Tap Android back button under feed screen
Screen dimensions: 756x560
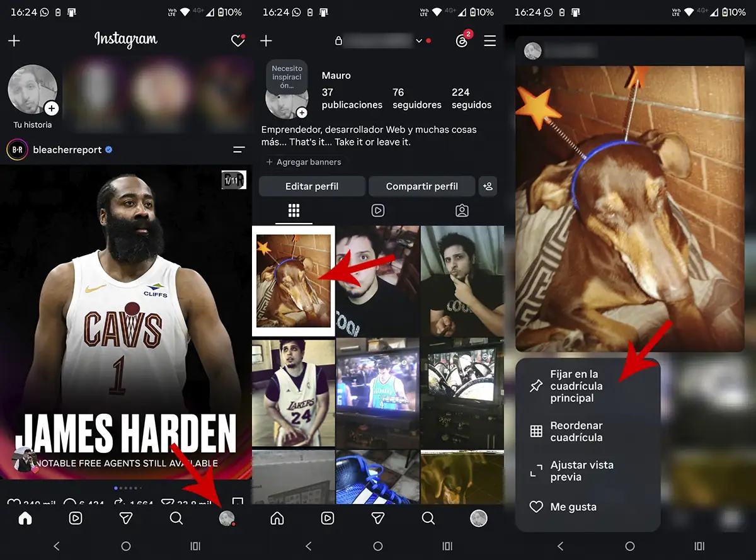tap(56, 546)
